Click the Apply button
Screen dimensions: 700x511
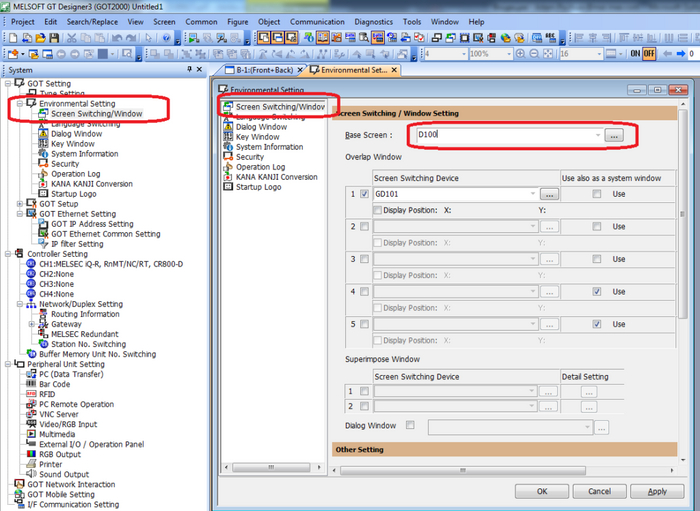[x=656, y=491]
